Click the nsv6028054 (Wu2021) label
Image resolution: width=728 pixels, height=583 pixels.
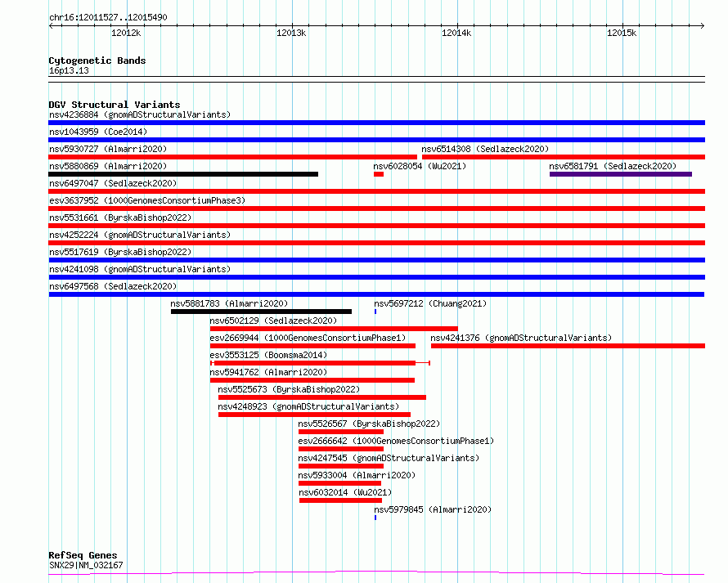tap(420, 166)
